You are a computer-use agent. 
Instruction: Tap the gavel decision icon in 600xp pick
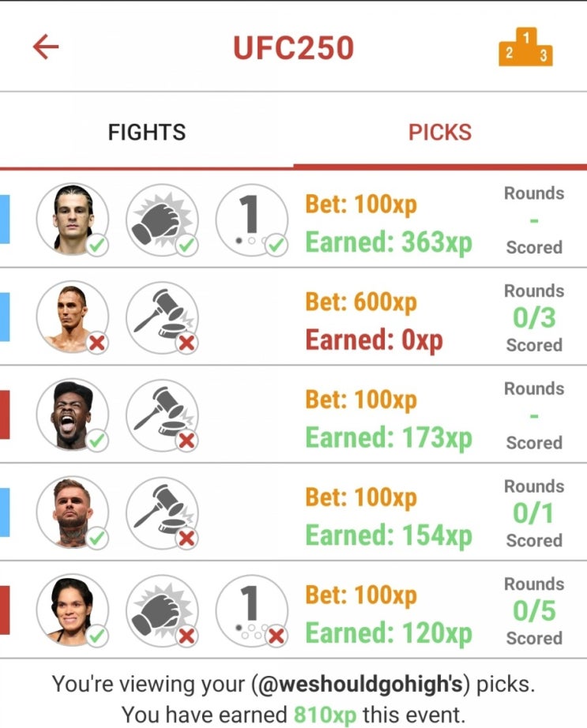pyautogui.click(x=163, y=317)
